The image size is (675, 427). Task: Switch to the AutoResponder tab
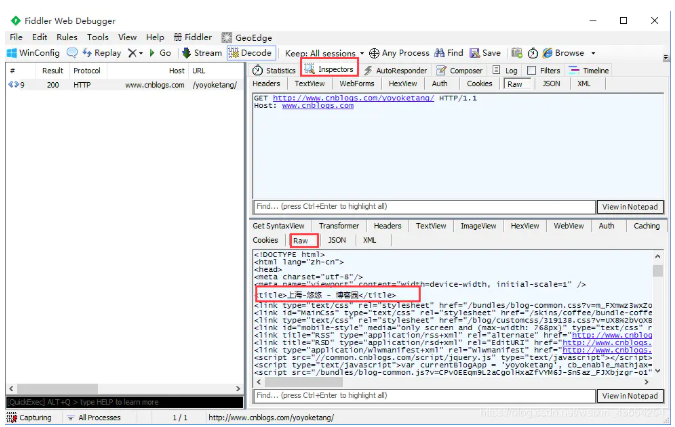click(x=396, y=70)
